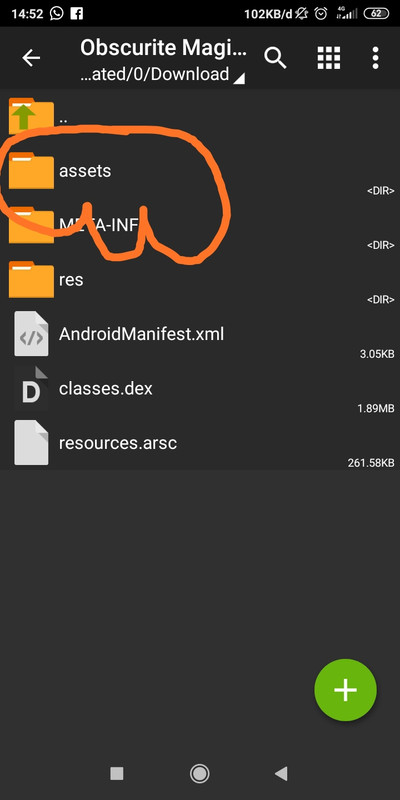The height and width of the screenshot is (800, 400).
Task: Click the AndroidManifest.xml file name
Action: click(x=141, y=334)
